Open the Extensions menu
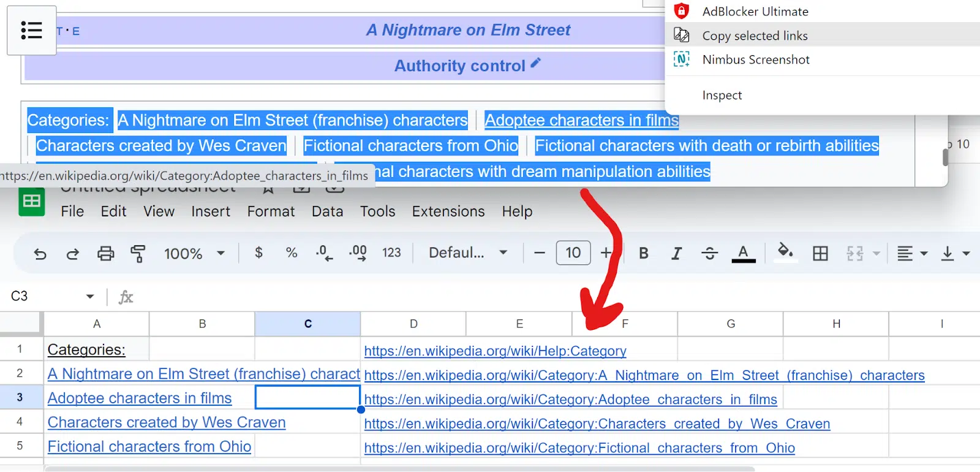This screenshot has height=472, width=980. [x=448, y=211]
